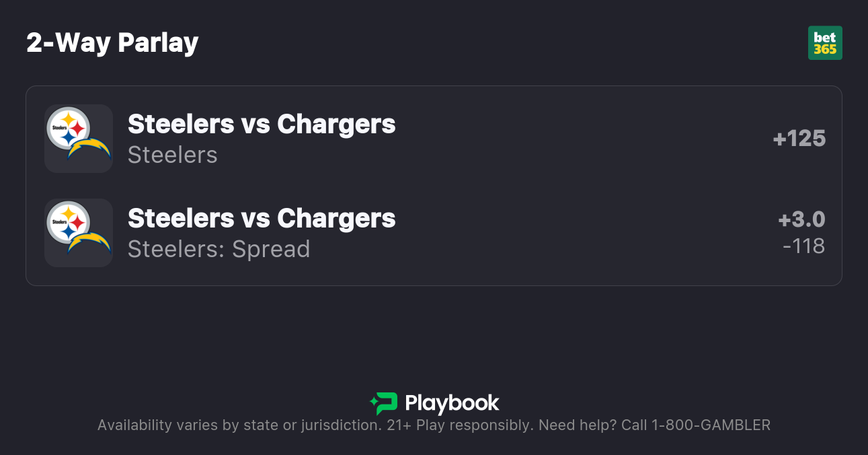868x455 pixels.
Task: Click Chargers bolt logo in the moneyline leg
Action: tap(90, 148)
